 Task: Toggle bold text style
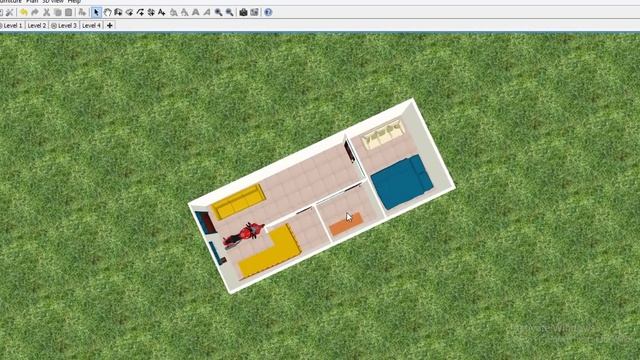click(x=196, y=12)
